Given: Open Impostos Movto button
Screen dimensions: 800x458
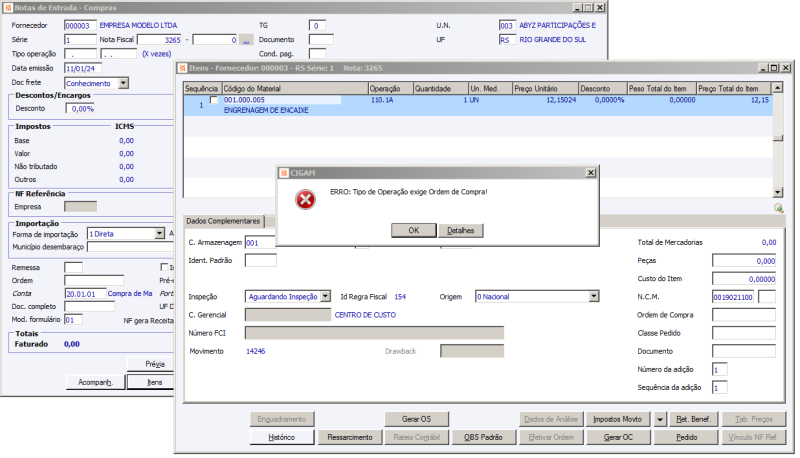Looking at the screenshot, I should [x=617, y=419].
